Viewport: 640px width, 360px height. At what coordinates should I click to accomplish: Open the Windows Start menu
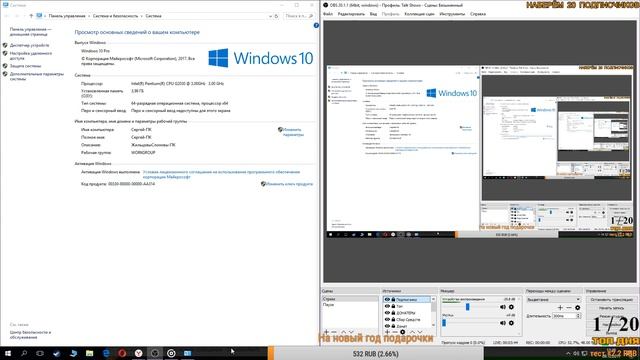8,353
